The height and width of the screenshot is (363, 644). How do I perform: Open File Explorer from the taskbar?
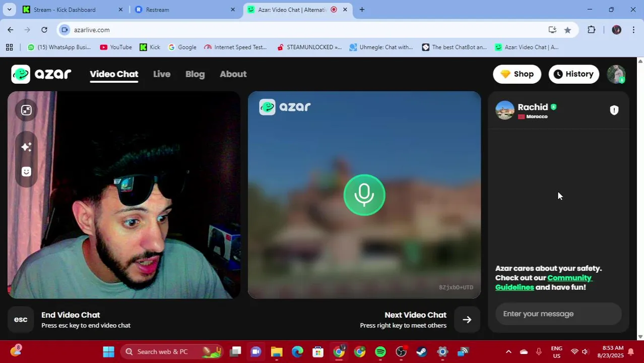click(x=277, y=352)
